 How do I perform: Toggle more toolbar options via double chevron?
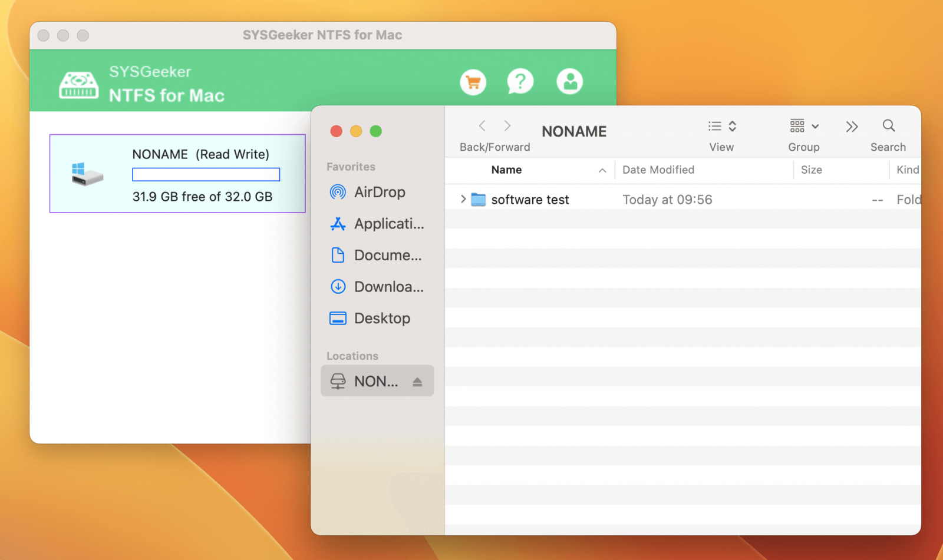coord(851,125)
